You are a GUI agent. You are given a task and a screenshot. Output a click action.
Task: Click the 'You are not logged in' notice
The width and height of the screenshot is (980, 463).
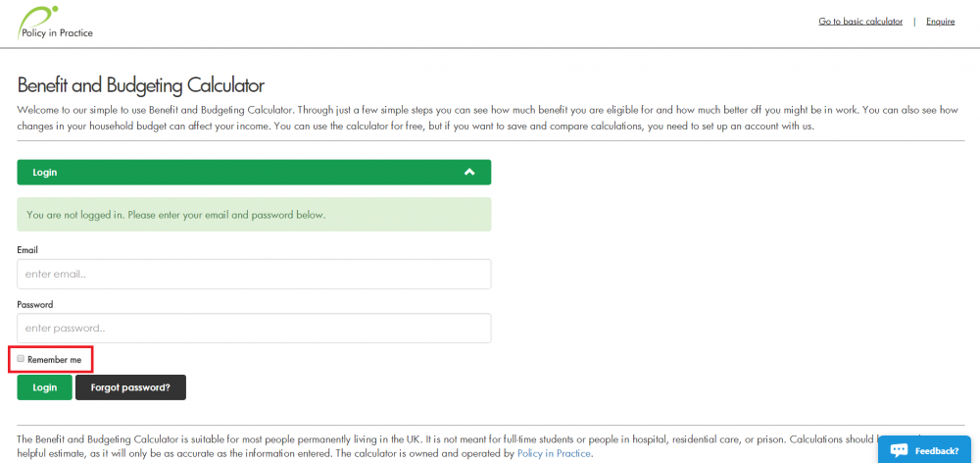pos(176,214)
